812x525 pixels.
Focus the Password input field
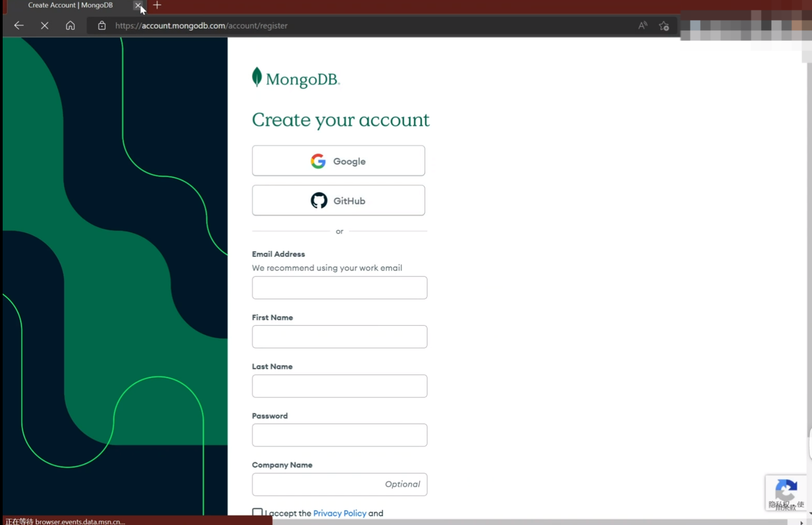(339, 435)
